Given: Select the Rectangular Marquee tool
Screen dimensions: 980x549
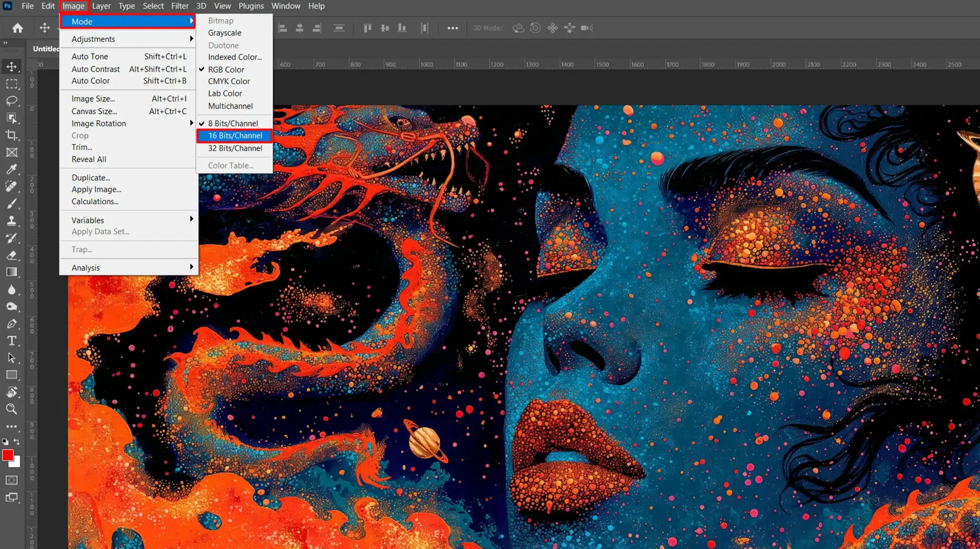Looking at the screenshot, I should 11,84.
